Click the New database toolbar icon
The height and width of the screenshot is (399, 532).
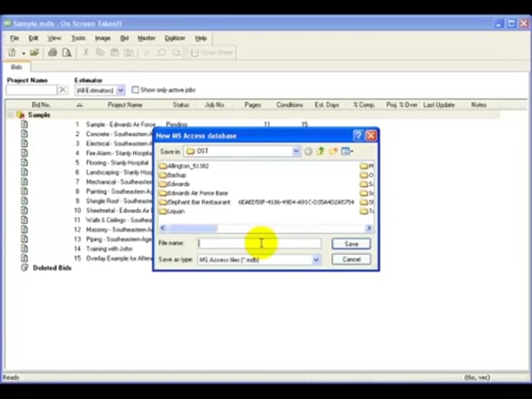coord(12,53)
